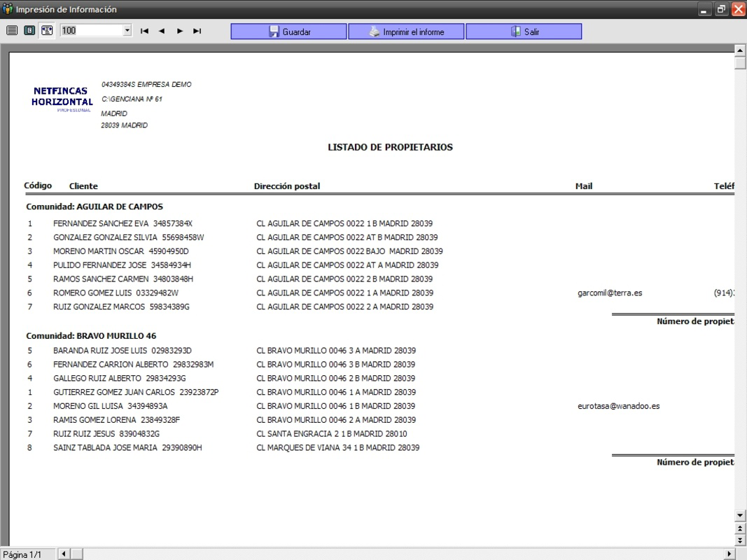Open the zoom percentage dropdown arrow

tap(127, 31)
